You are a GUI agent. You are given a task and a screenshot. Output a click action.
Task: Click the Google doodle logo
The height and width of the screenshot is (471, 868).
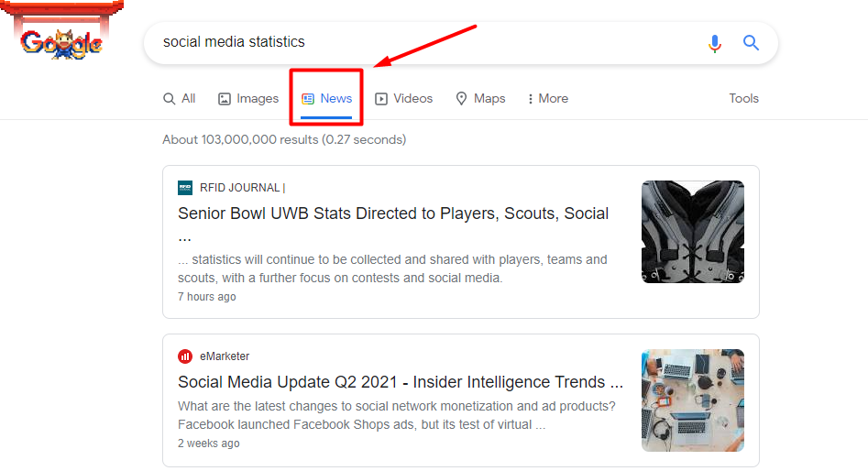pyautogui.click(x=60, y=42)
